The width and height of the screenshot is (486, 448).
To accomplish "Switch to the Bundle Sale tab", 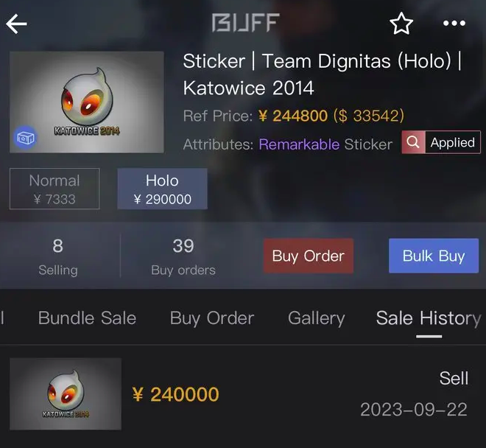I will pos(87,318).
